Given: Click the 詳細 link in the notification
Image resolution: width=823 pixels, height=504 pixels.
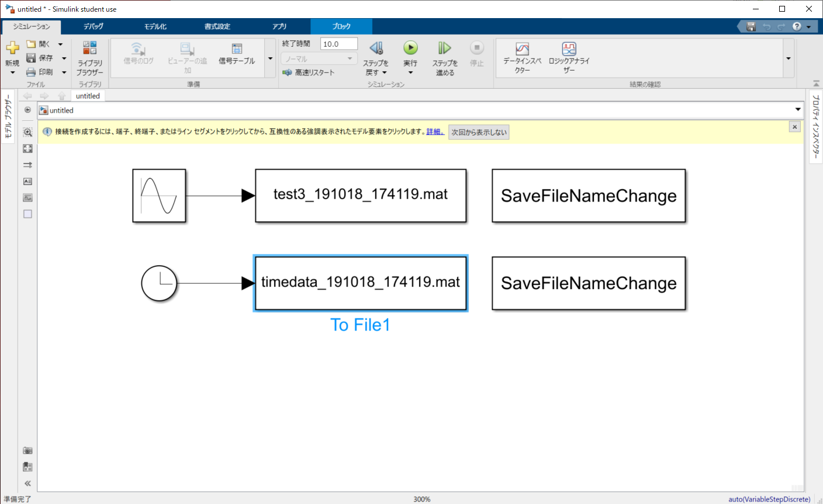Looking at the screenshot, I should [434, 132].
